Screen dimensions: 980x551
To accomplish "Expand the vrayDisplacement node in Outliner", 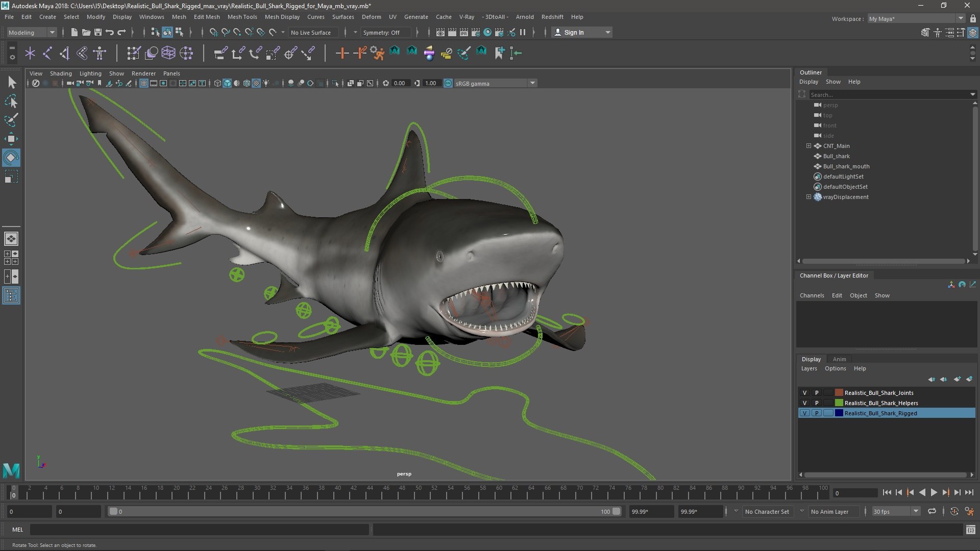I will 808,197.
